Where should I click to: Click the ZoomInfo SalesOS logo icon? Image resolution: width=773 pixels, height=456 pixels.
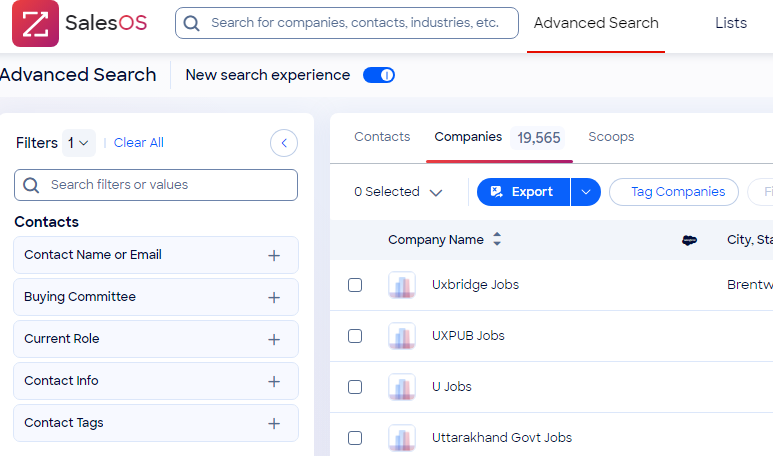35,23
